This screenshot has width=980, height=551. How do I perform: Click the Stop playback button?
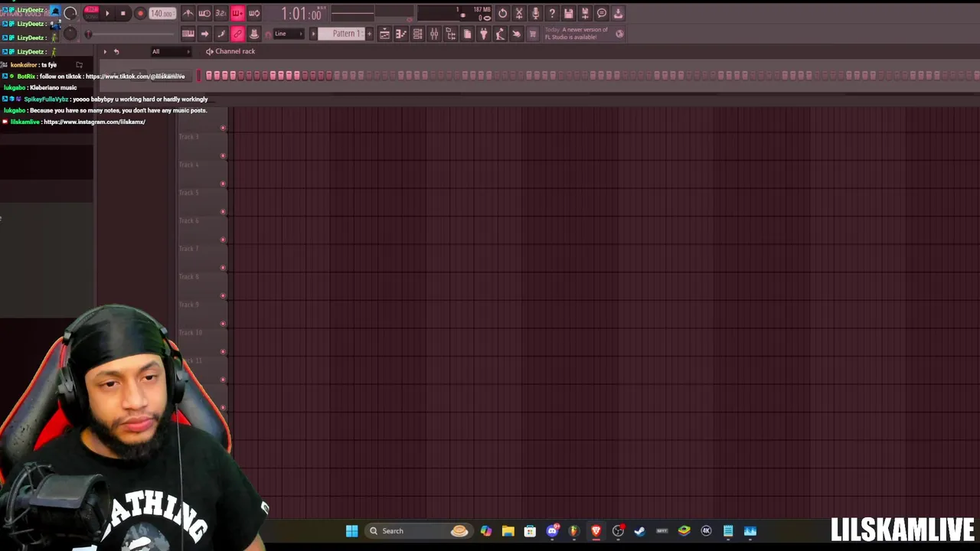coord(122,13)
